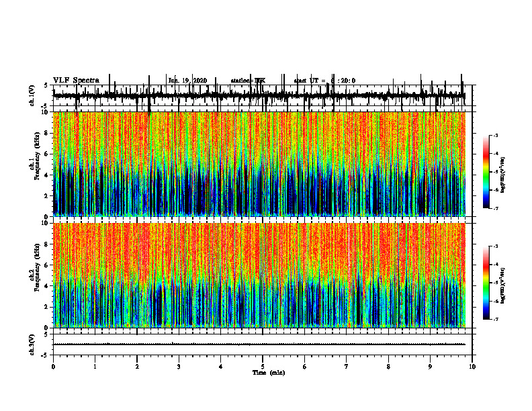Click the ch.2 colorbar log(PSD) unit label
Image resolution: width=532 pixels, height=411 pixels.
tap(503, 285)
